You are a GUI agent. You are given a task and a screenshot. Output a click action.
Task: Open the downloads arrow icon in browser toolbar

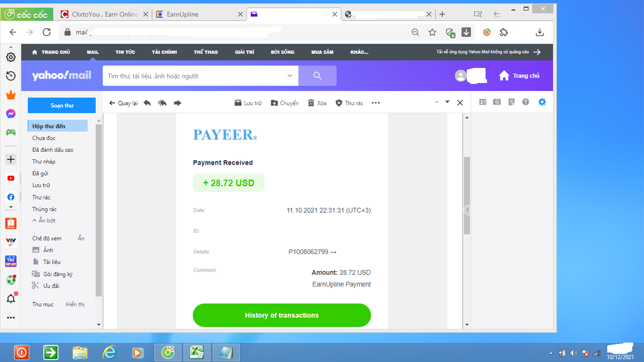(540, 32)
